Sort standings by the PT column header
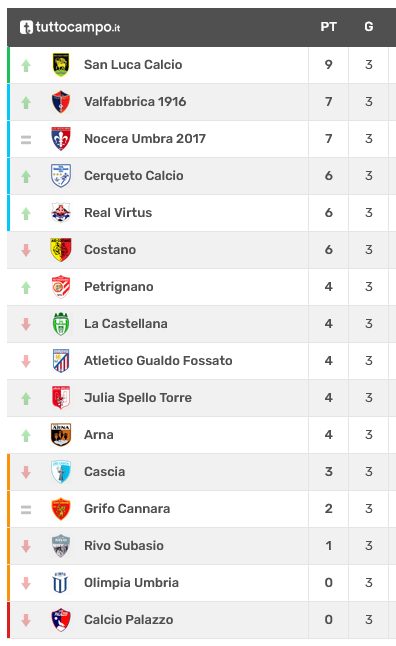The width and height of the screenshot is (396, 646). click(328, 27)
